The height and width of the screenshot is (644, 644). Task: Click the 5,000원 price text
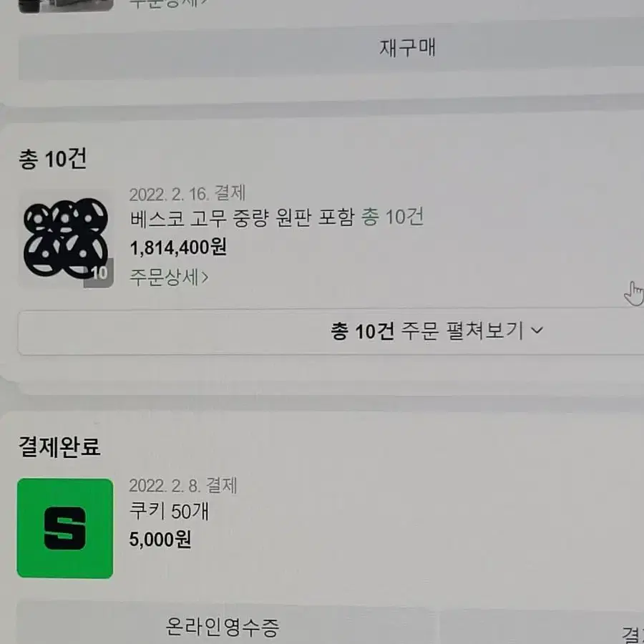coord(160,540)
